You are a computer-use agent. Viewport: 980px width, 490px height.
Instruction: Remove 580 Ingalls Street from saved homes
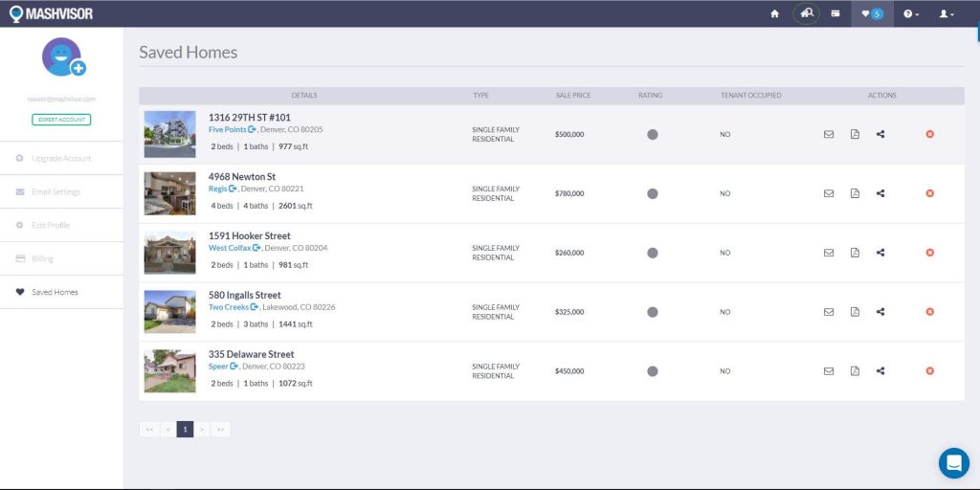point(929,312)
